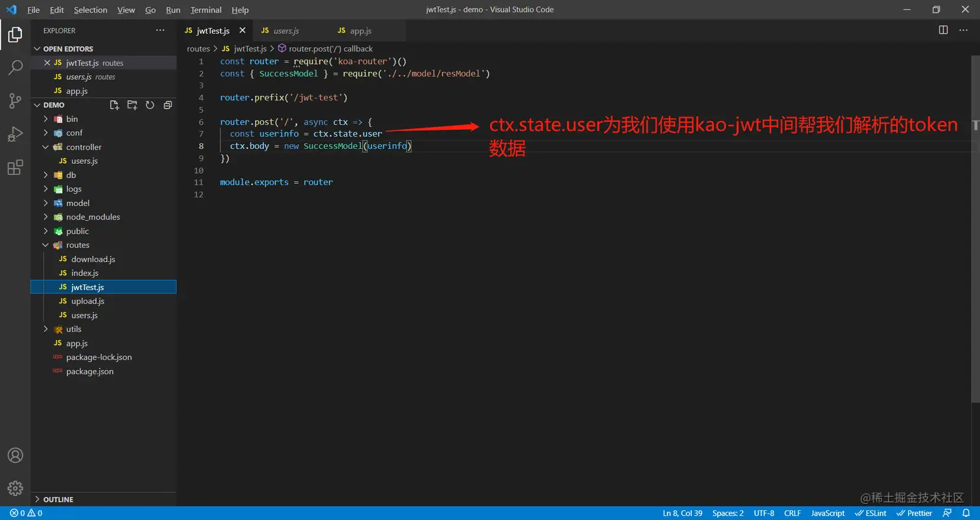This screenshot has height=520, width=980.
Task: Open the File menu
Action: [x=34, y=10]
